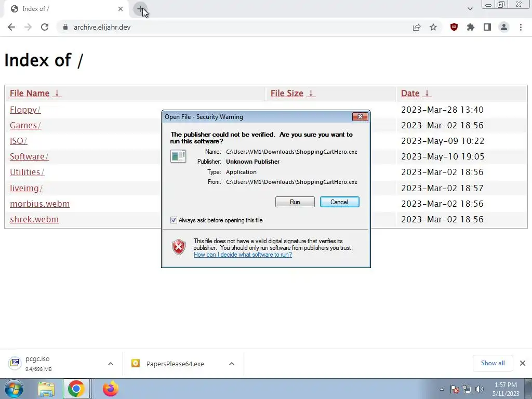Uncheck 'Always ask before opening this file'
Image resolution: width=532 pixels, height=399 pixels.
coord(174,220)
